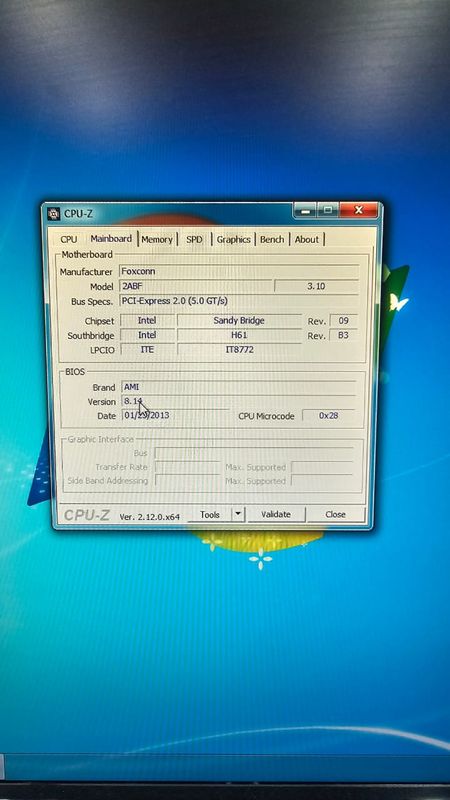This screenshot has height=800, width=450.
Task: Click the Southbridge H61 field
Action: 240,335
